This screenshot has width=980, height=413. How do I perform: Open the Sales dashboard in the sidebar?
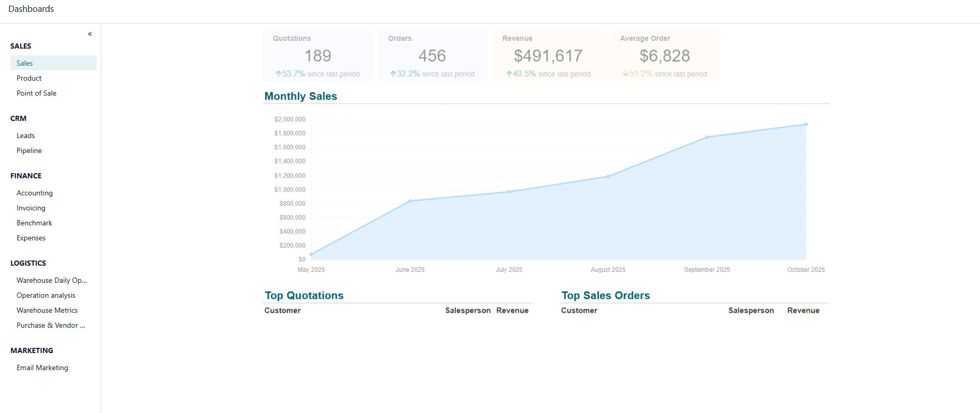click(x=53, y=63)
